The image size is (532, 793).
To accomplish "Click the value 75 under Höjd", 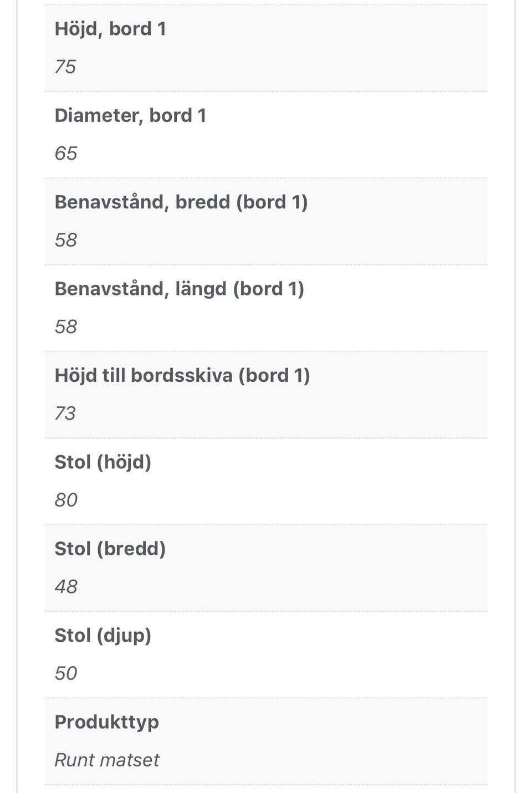I will click(x=65, y=67).
